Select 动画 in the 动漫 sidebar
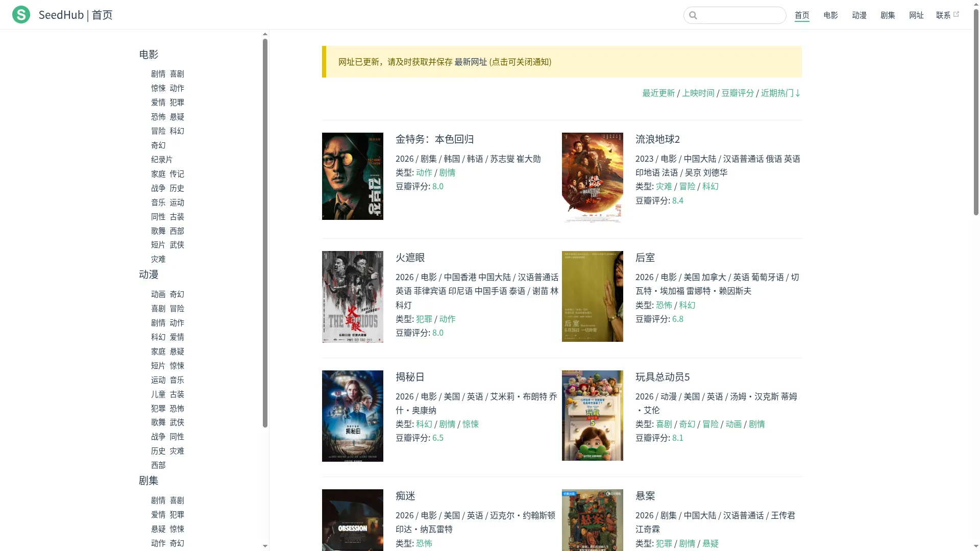This screenshot has width=980, height=551. pyautogui.click(x=158, y=294)
